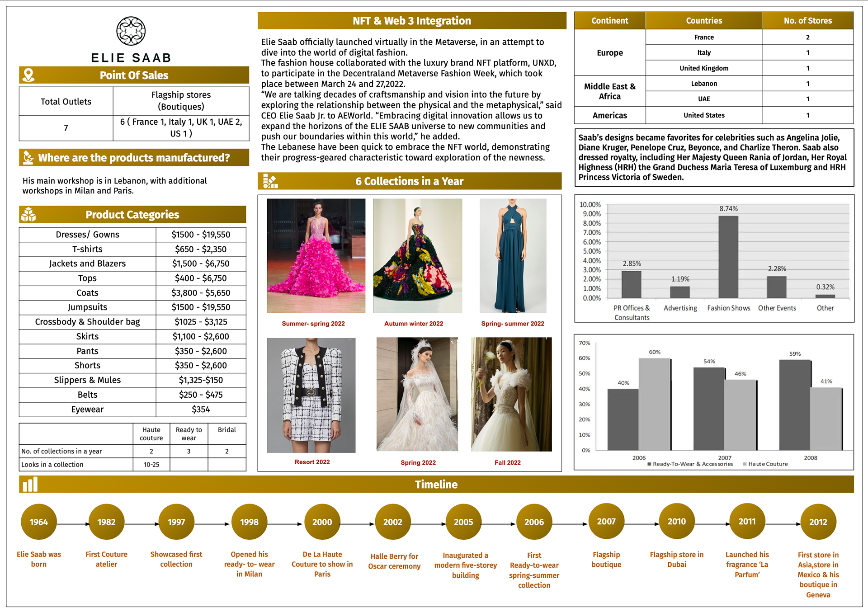This screenshot has height=612, width=868.
Task: Click the 1998 timeline marker
Action: pyautogui.click(x=249, y=522)
